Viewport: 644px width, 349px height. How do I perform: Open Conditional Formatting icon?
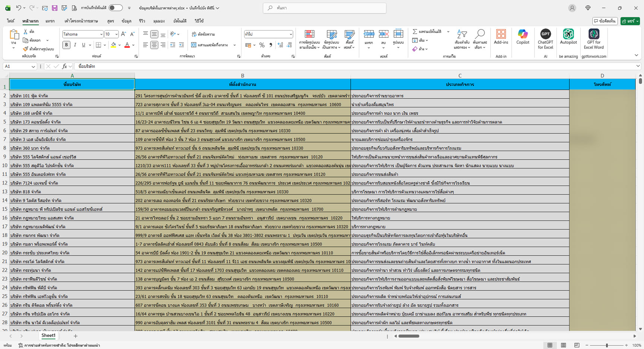click(309, 35)
